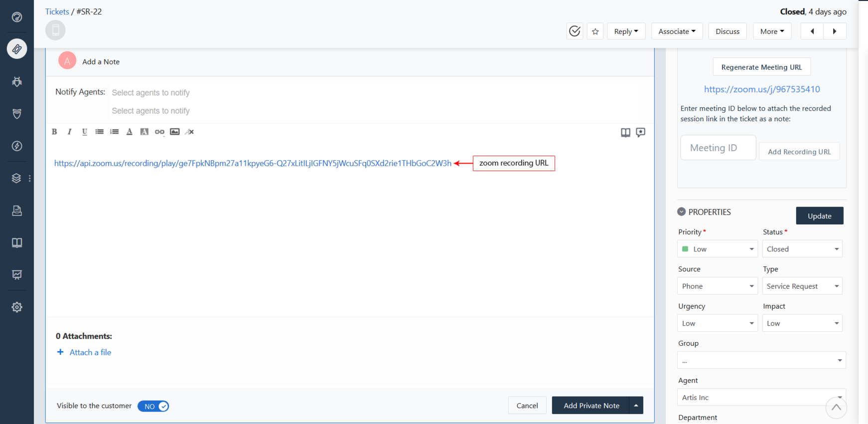The image size is (868, 424).
Task: Click the phone avatar icon under breadcrumb
Action: click(x=55, y=30)
